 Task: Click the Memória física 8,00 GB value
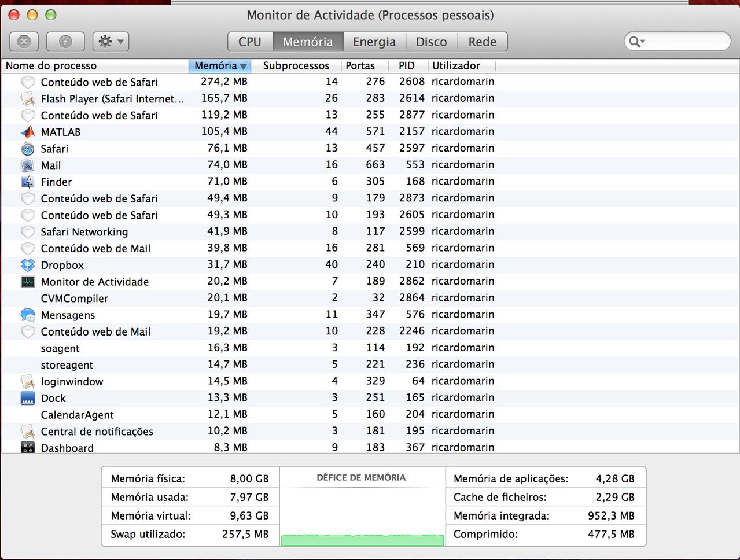(x=249, y=479)
